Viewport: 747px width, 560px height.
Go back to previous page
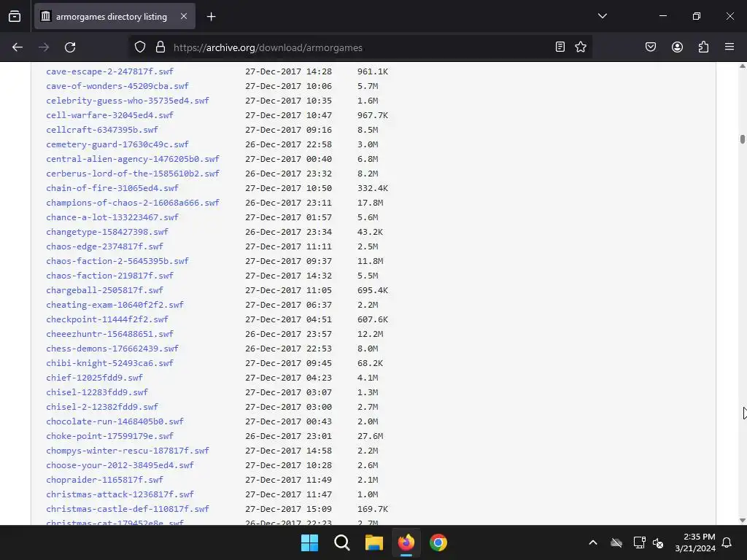pos(18,47)
